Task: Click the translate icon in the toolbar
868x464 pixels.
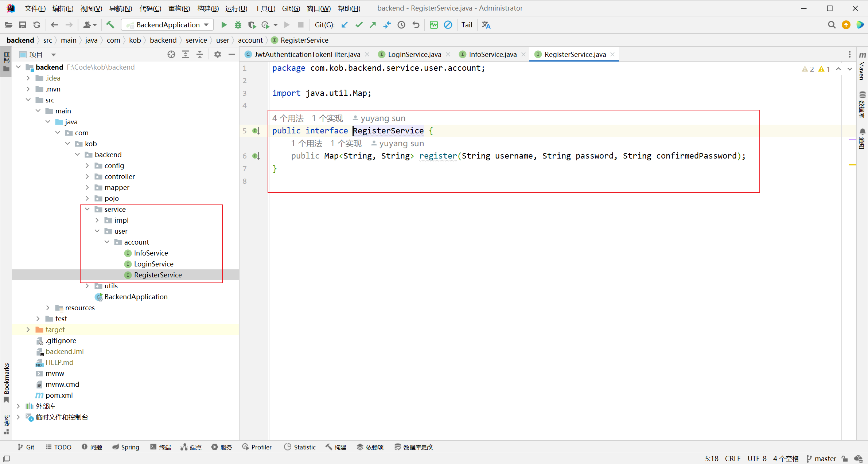Action: (486, 25)
